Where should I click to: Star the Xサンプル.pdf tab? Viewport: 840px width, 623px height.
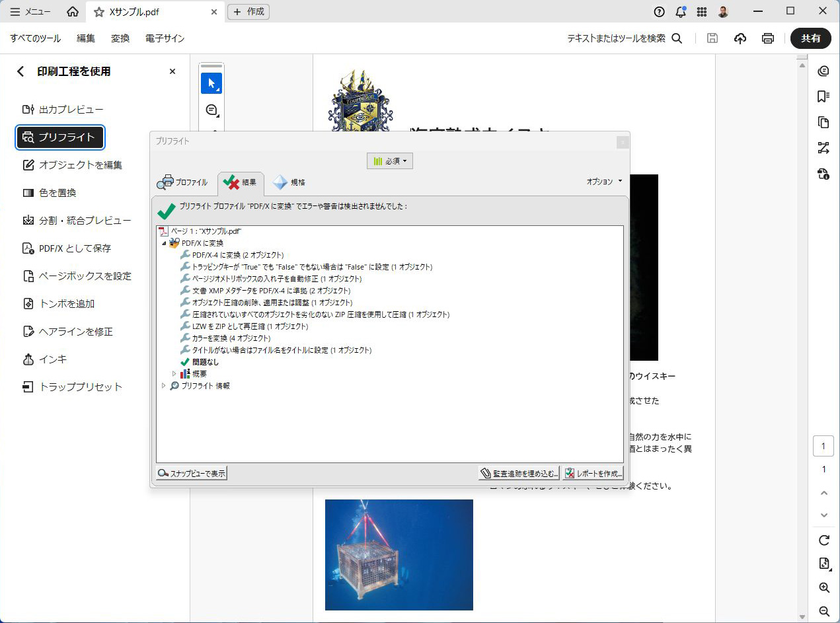pos(99,12)
